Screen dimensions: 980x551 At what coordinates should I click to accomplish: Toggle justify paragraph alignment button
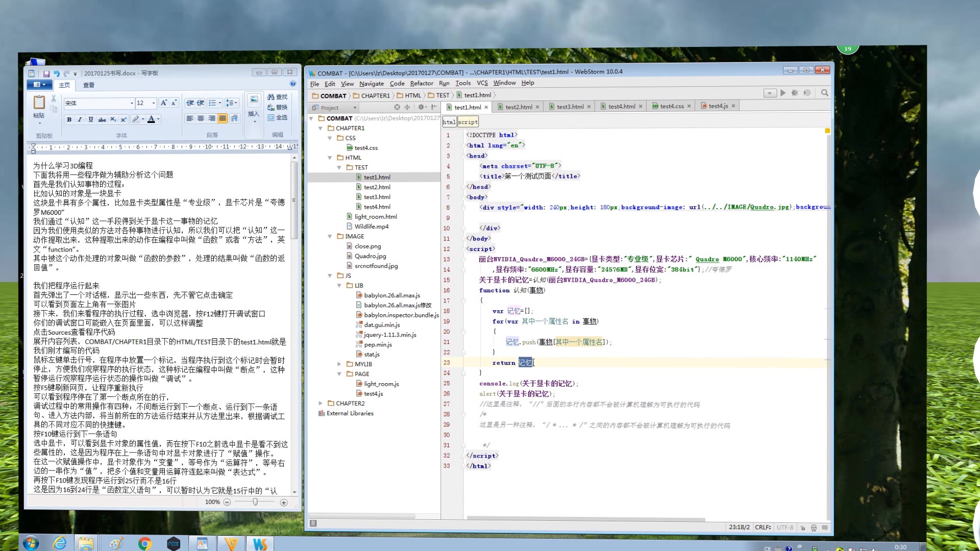coord(223,118)
